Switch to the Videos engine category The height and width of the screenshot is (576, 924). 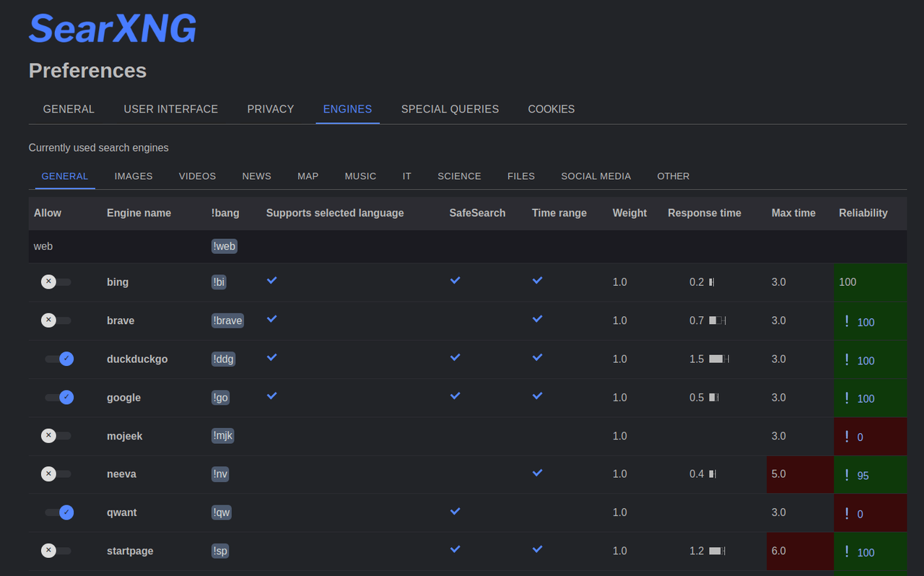pyautogui.click(x=198, y=176)
